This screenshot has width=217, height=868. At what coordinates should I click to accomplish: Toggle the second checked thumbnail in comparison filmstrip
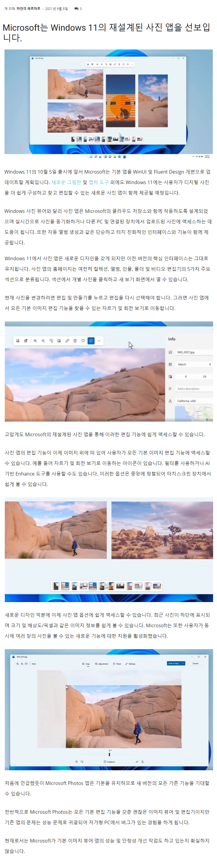92,586
